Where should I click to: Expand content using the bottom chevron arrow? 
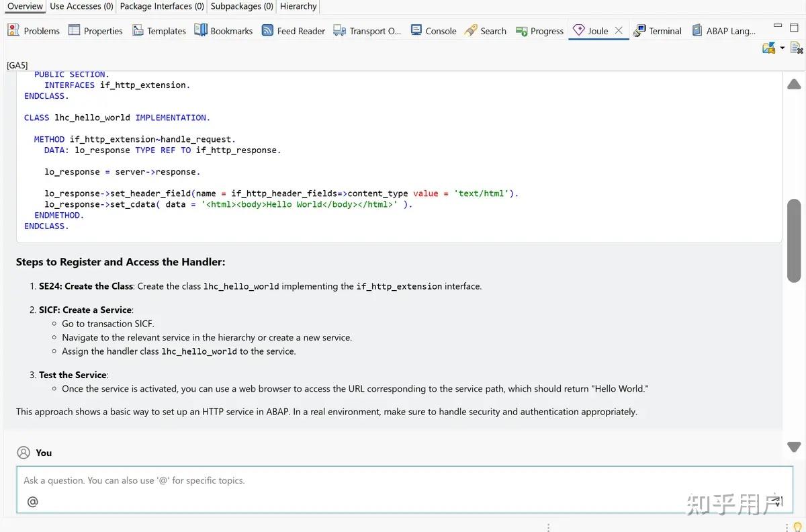point(794,446)
